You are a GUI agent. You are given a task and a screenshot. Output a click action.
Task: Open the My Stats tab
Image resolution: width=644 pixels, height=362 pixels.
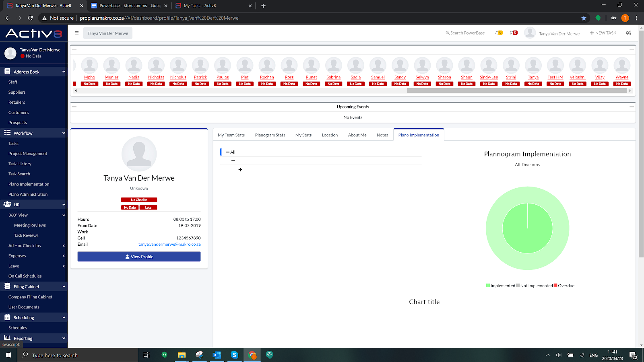303,135
